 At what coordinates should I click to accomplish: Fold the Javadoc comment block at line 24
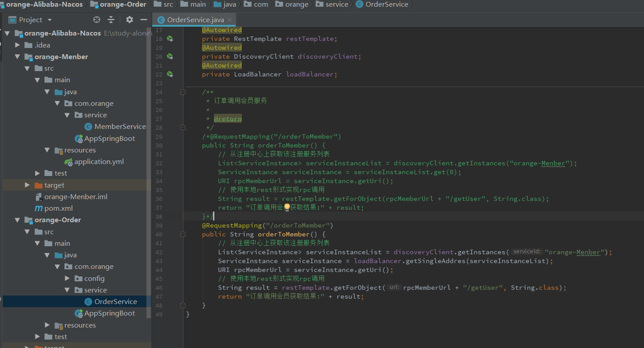tap(182, 92)
